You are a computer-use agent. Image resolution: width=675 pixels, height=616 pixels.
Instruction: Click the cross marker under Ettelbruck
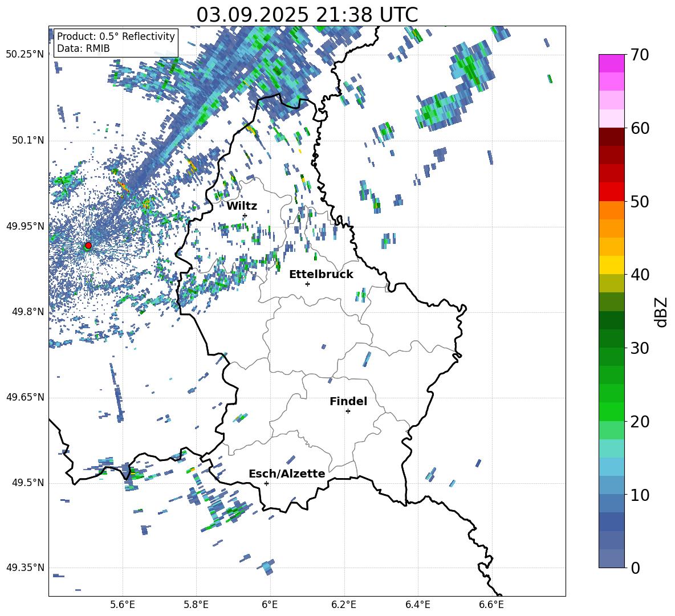[307, 284]
